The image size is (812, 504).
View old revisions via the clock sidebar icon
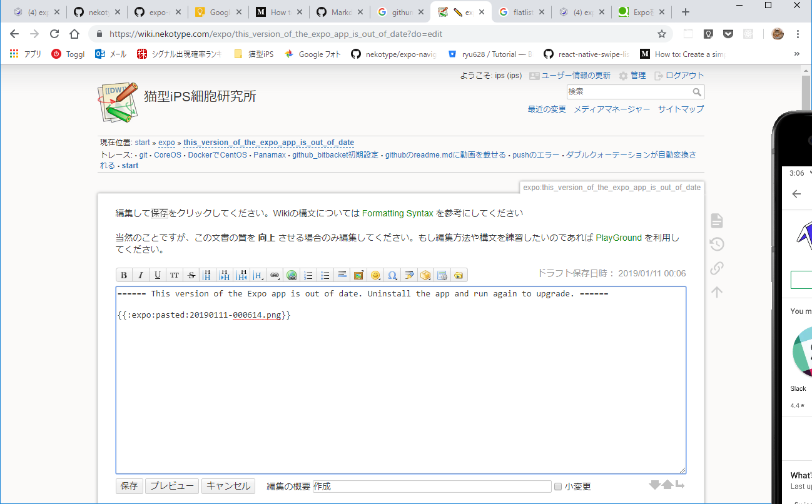point(716,244)
